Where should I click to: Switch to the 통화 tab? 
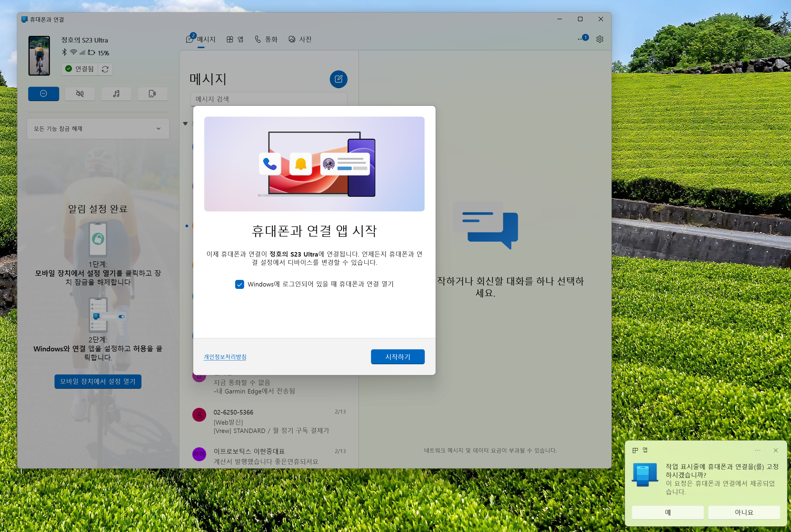[x=266, y=39]
